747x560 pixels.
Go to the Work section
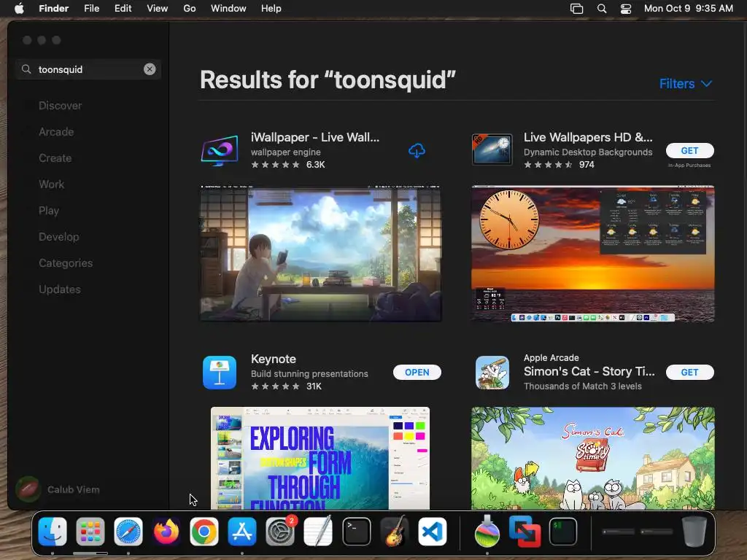coord(52,184)
